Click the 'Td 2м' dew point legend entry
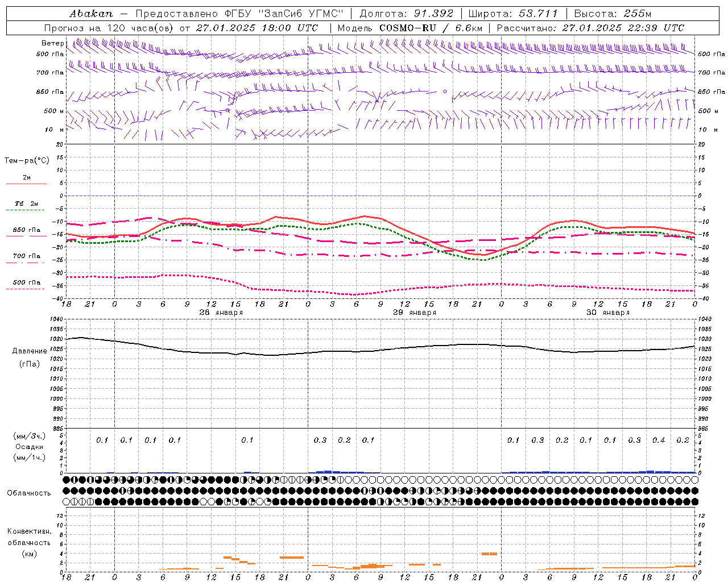 (26, 203)
